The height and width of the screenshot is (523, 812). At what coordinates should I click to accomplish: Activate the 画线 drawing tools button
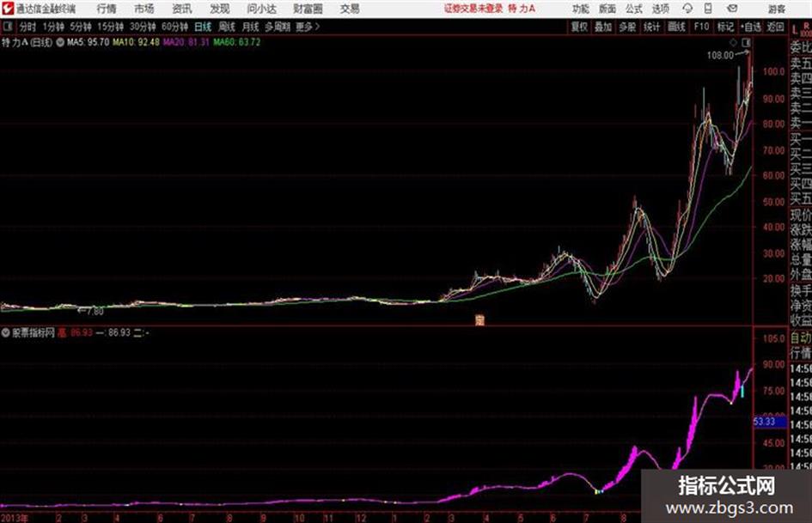(676, 27)
